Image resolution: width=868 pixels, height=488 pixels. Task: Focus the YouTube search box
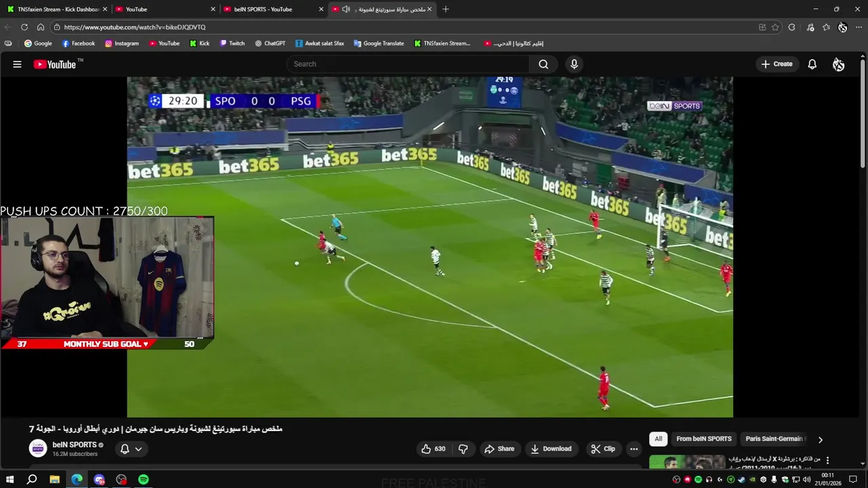[x=408, y=64]
